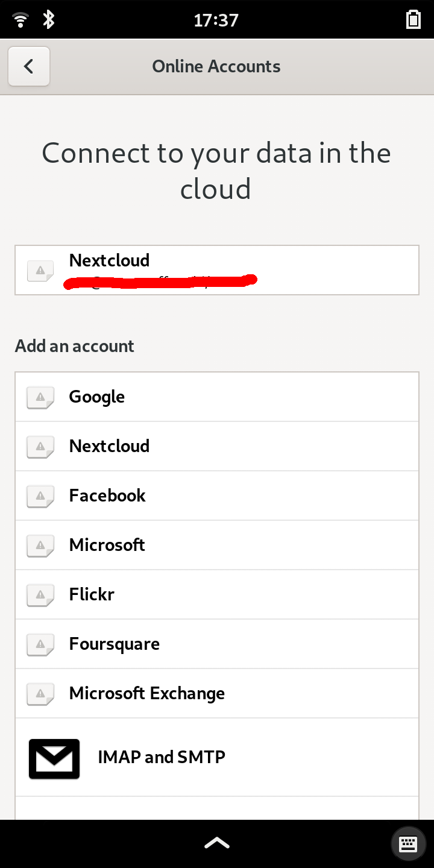434x868 pixels.
Task: Add a Facebook account
Action: point(217,495)
